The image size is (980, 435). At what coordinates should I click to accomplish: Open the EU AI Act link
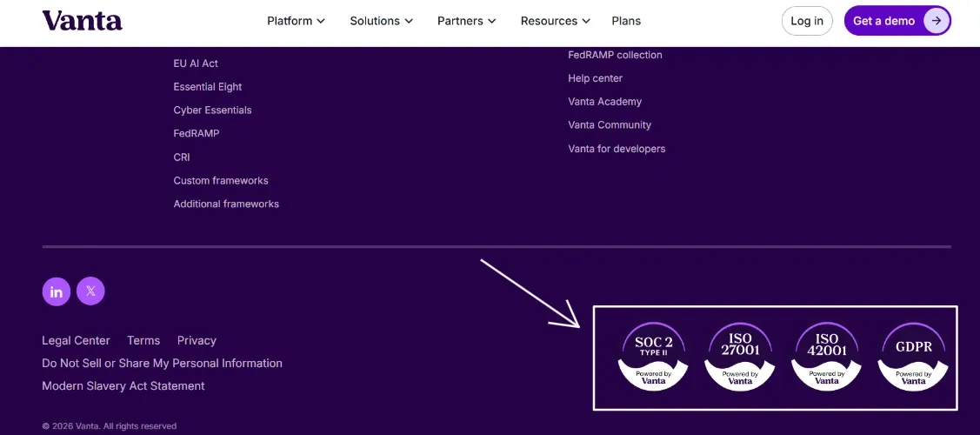tap(196, 64)
